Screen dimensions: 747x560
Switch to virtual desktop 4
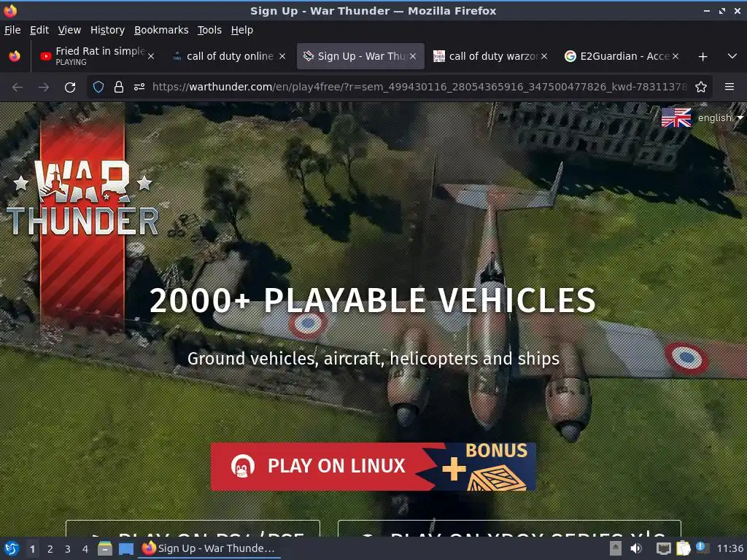pyautogui.click(x=85, y=549)
